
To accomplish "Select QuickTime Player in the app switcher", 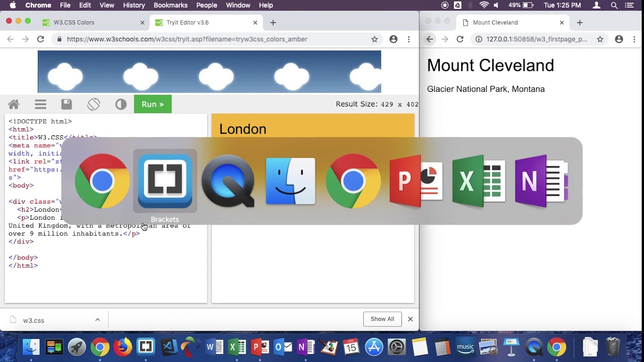I will click(x=228, y=181).
